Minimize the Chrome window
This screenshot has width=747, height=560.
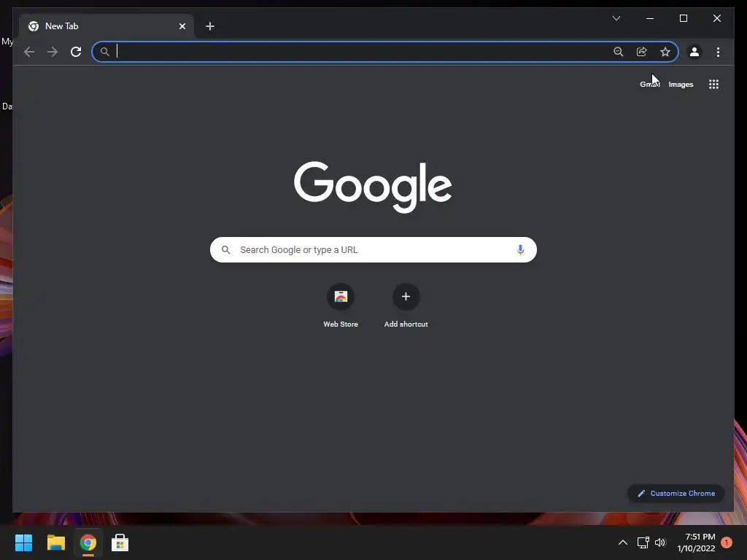pos(650,18)
